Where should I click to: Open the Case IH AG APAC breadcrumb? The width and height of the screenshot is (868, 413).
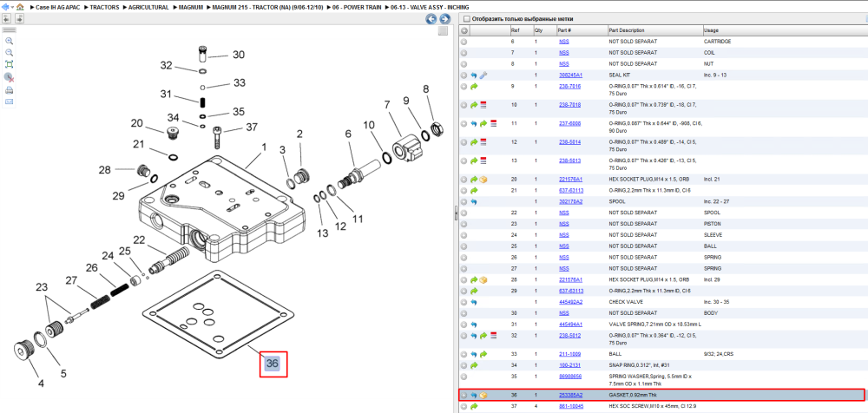click(x=58, y=8)
